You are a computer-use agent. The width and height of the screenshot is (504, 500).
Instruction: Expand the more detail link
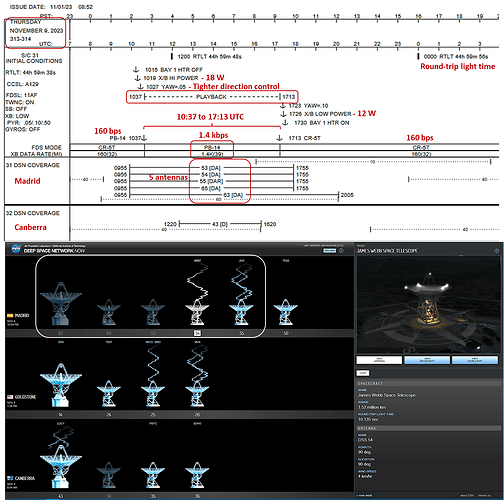364,496
